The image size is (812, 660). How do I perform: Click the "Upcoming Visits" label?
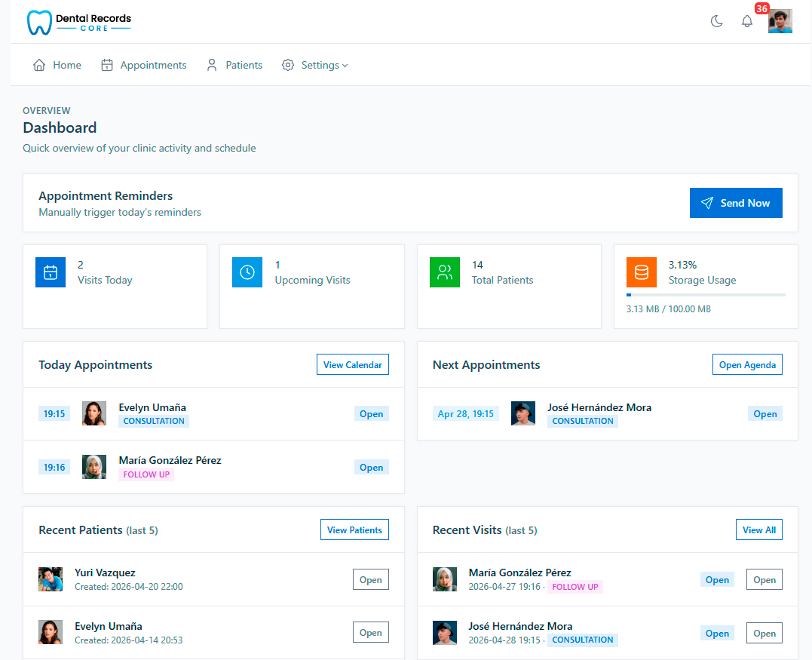[x=312, y=281]
